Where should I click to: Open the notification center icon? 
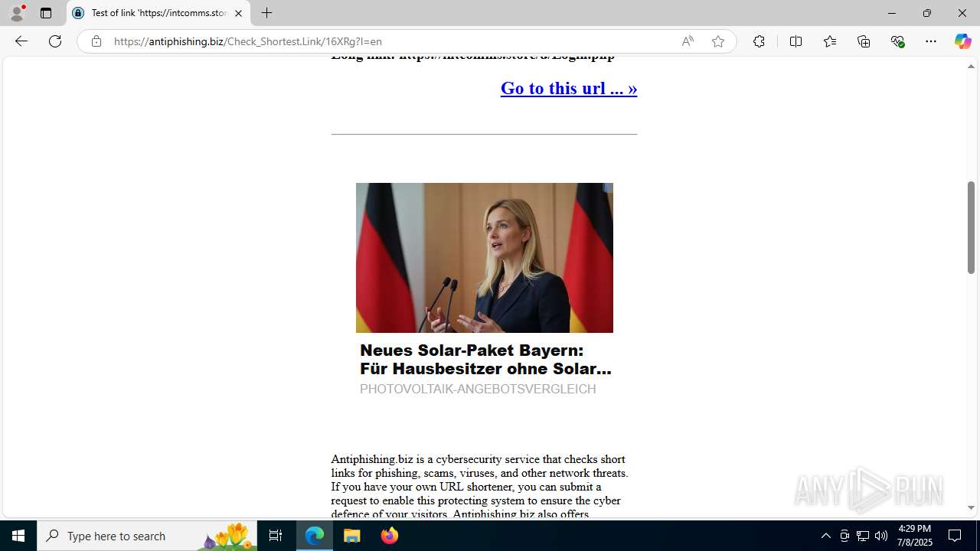point(955,536)
